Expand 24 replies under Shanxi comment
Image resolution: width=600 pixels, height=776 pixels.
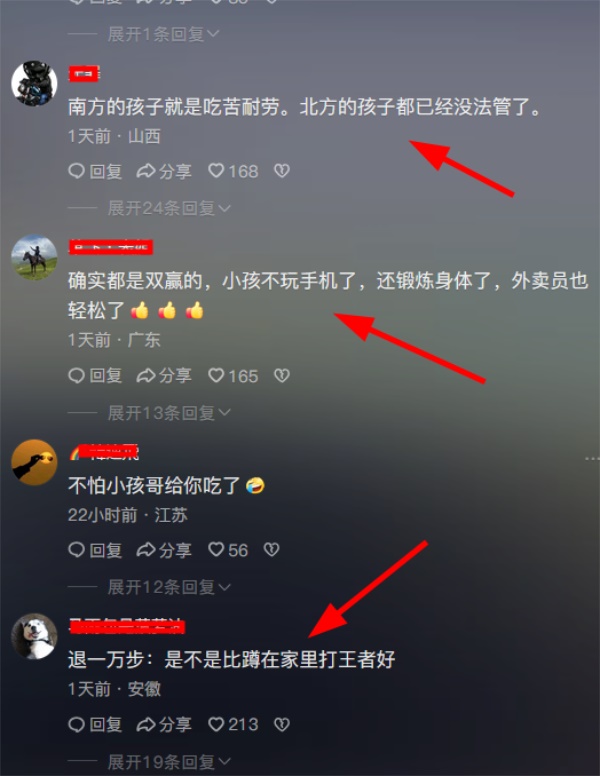click(x=169, y=208)
